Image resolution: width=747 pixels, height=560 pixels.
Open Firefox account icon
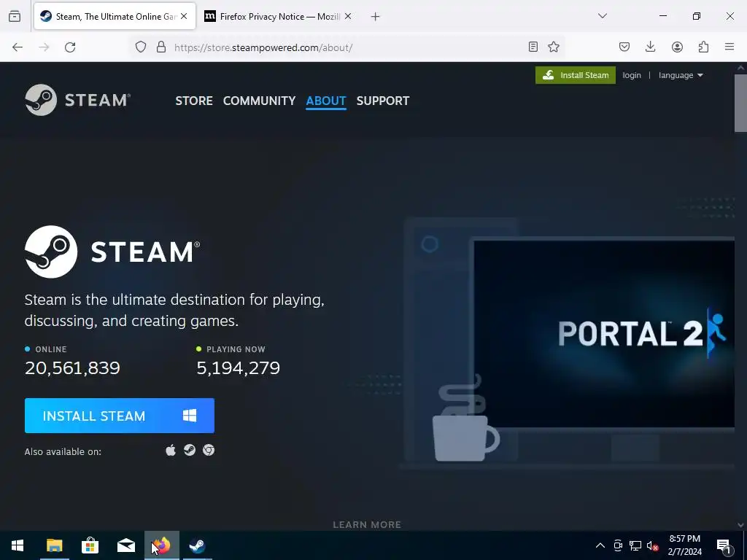click(x=677, y=47)
